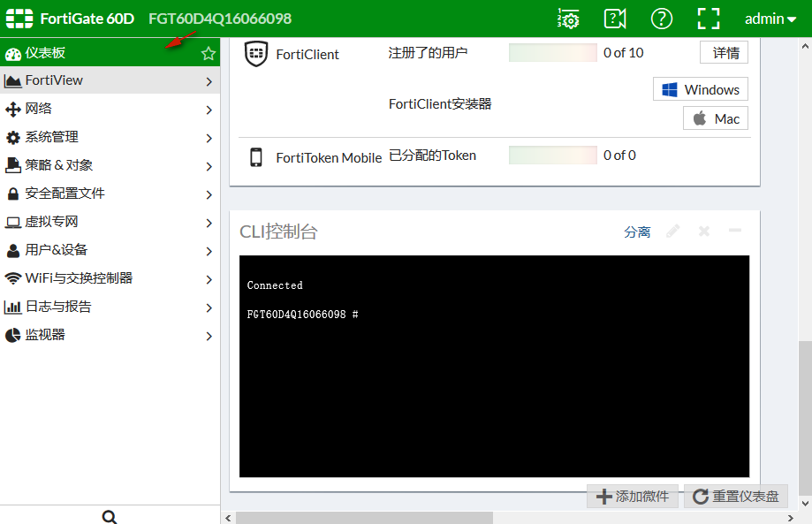Click the hostname FGT60D4Q16066098 in header
Viewport: 812px width, 524px height.
click(220, 19)
